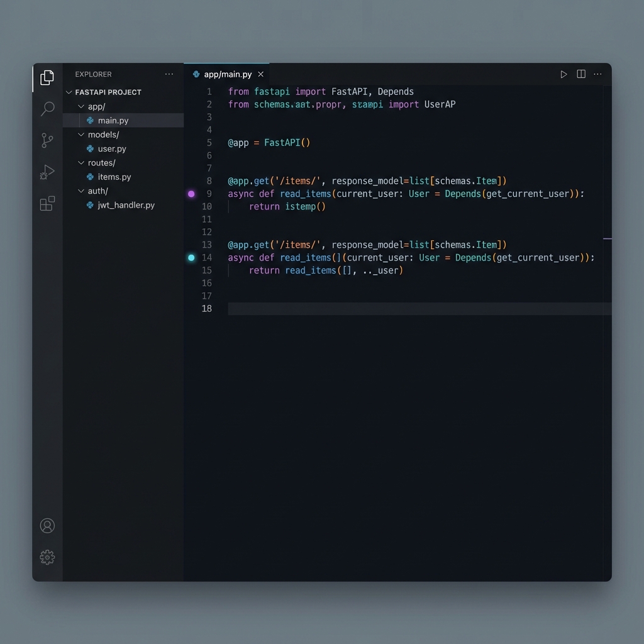Open the Run and Debug panel

coord(47,172)
